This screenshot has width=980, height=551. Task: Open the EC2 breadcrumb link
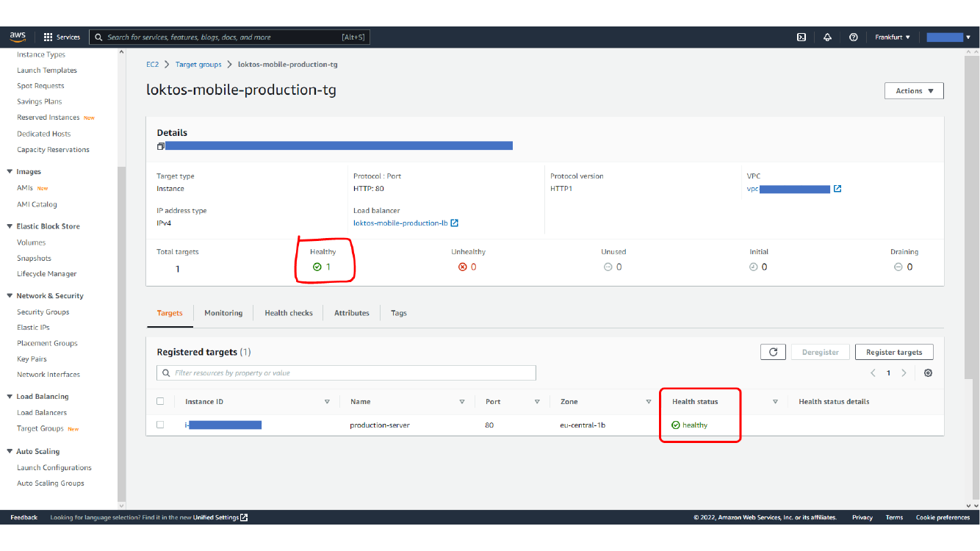152,65
